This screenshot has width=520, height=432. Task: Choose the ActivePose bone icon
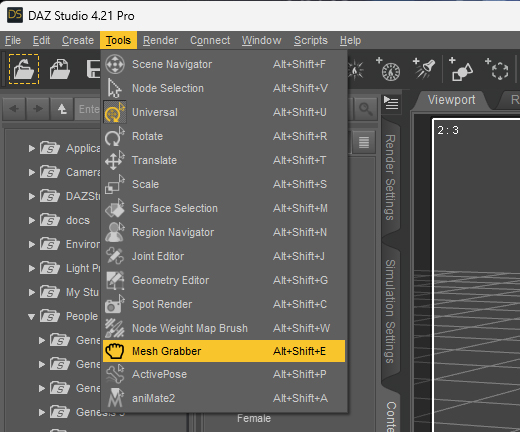pos(115,374)
